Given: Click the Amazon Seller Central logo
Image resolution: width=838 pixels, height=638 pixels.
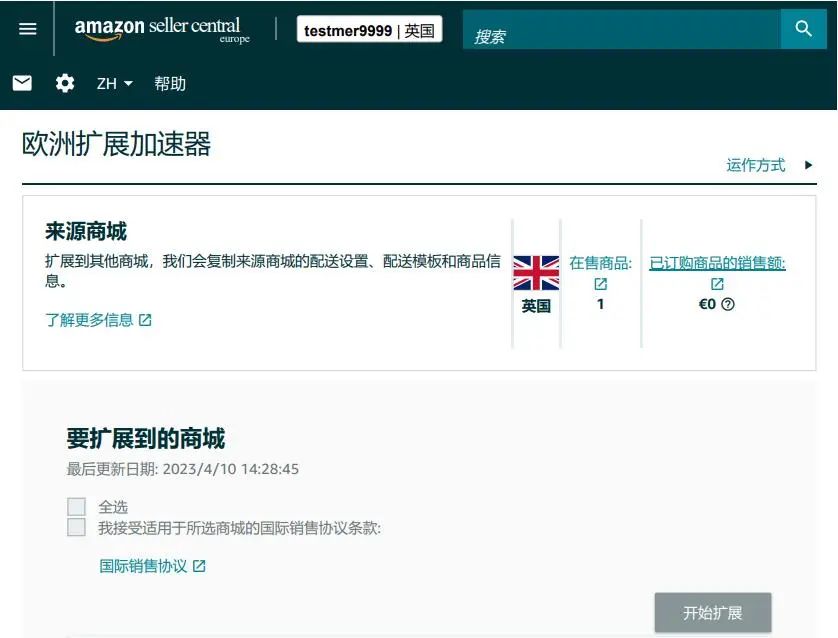Looking at the screenshot, I should tap(160, 29).
